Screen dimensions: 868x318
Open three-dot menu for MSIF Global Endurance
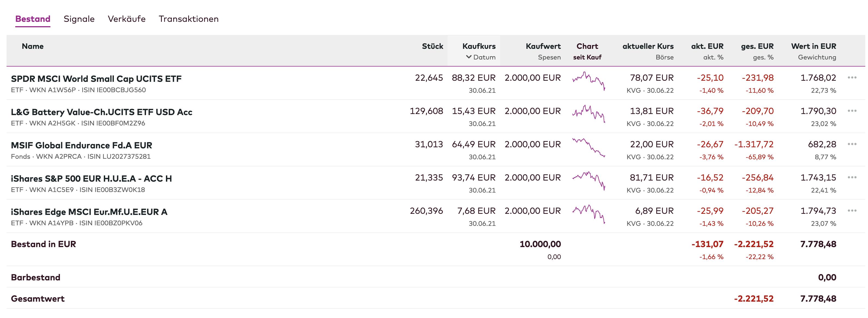(852, 144)
